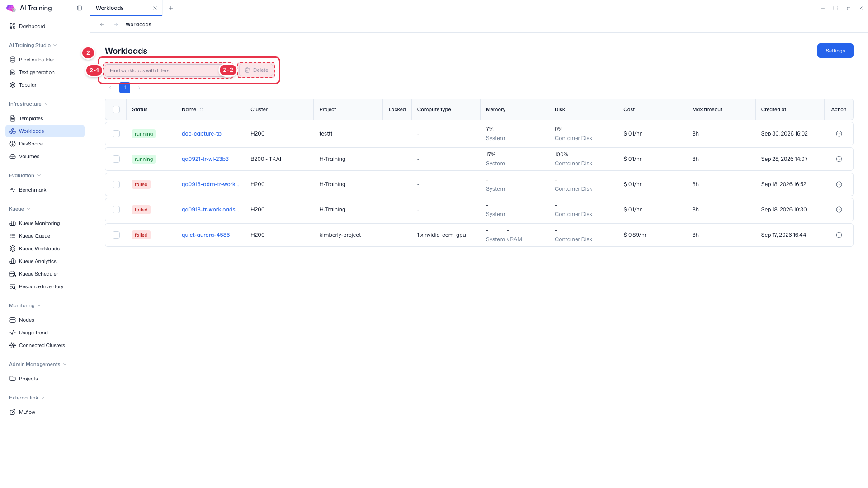Collapse the AI Training Studio section
868x488 pixels.
pyautogui.click(x=33, y=45)
